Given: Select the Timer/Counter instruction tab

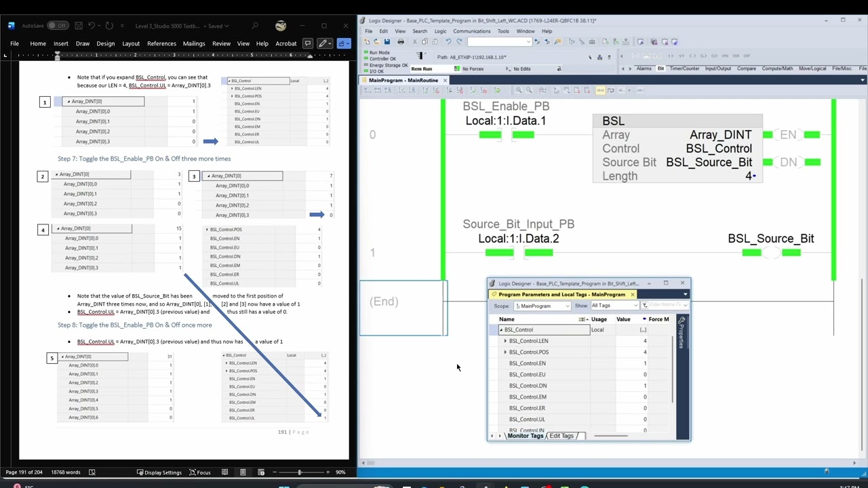Looking at the screenshot, I should point(684,68).
